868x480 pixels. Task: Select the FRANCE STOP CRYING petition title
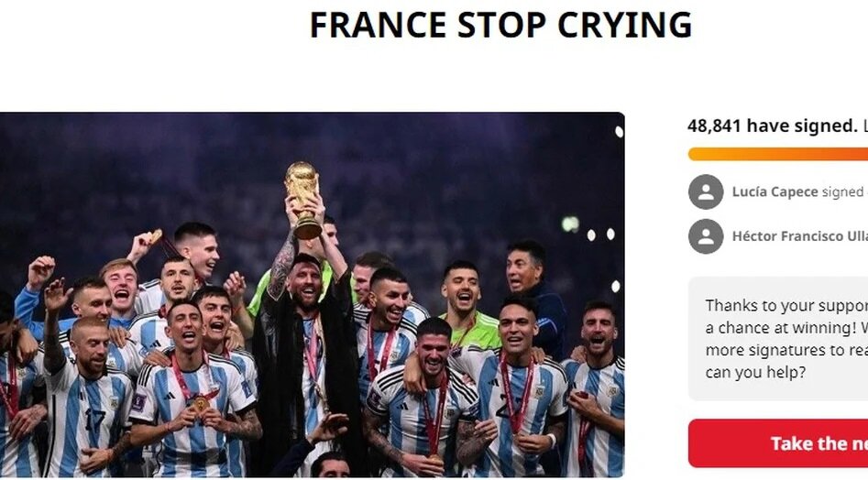coord(500,25)
